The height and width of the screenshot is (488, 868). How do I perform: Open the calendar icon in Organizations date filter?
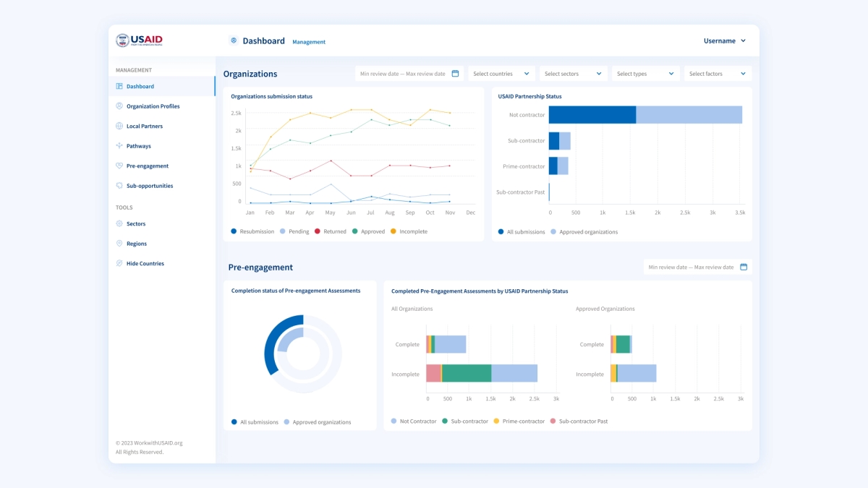click(455, 74)
